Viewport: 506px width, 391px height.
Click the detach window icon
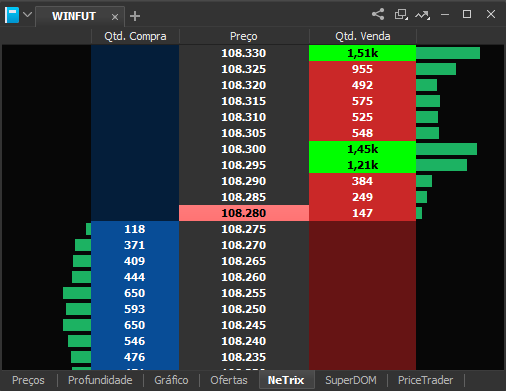pyautogui.click(x=401, y=14)
